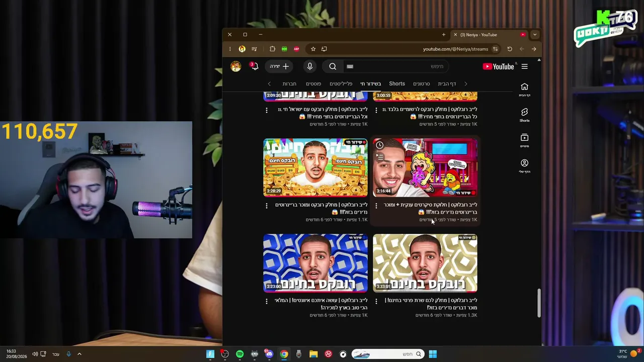Open the gold thumbnail video 3:33:01
Screen dimensions: 644x362
click(425, 263)
